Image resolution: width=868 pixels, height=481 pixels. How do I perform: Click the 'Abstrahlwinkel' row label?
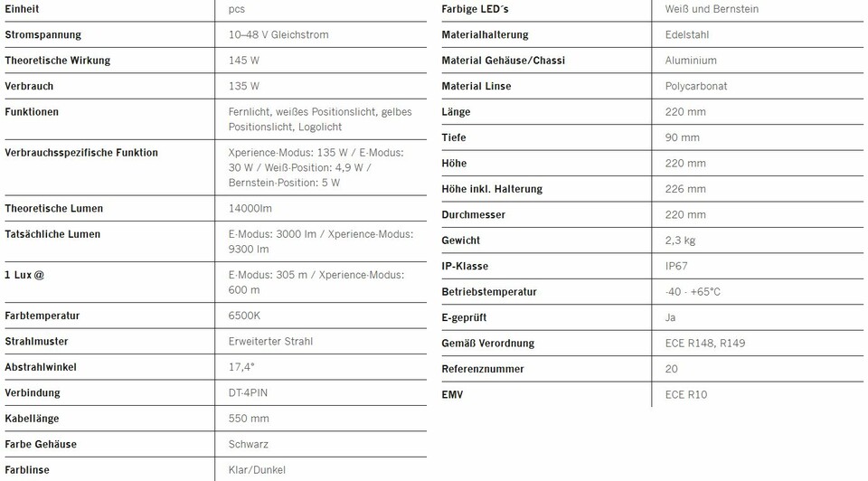coord(41,367)
